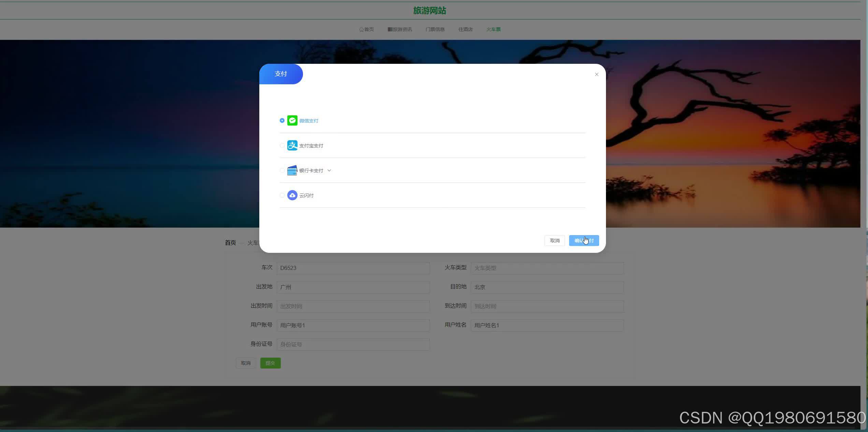The height and width of the screenshot is (432, 868).
Task: Click the bank card icon
Action: point(292,170)
